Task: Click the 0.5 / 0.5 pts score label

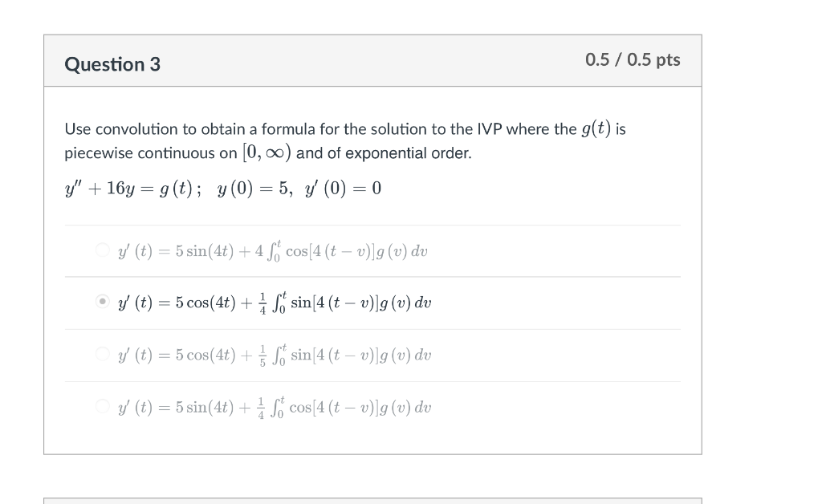Action: (633, 60)
